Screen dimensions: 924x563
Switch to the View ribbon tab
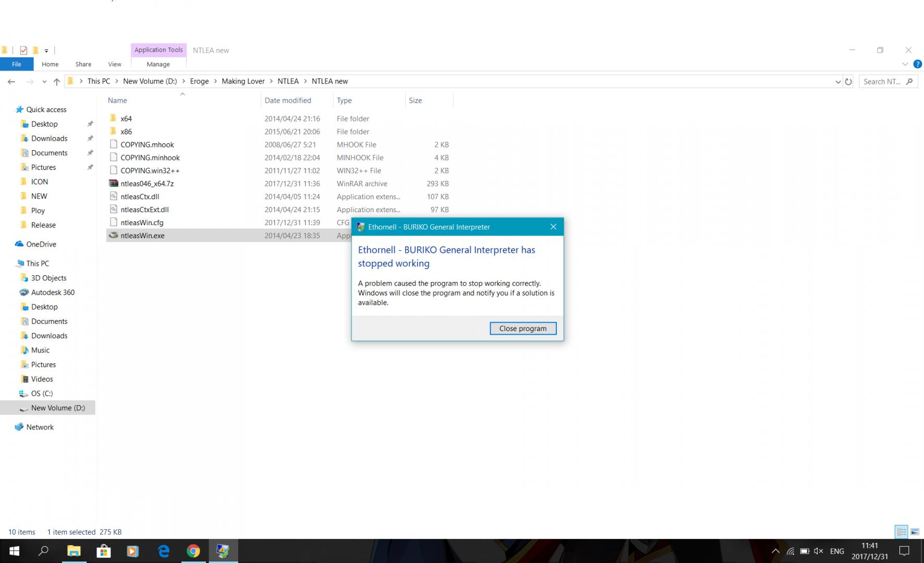114,64
